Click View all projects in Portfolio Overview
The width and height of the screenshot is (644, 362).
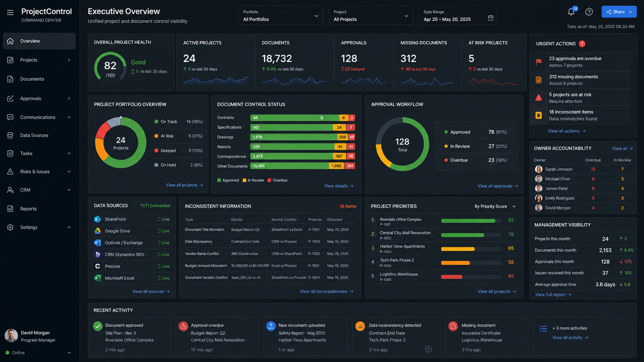[184, 185]
